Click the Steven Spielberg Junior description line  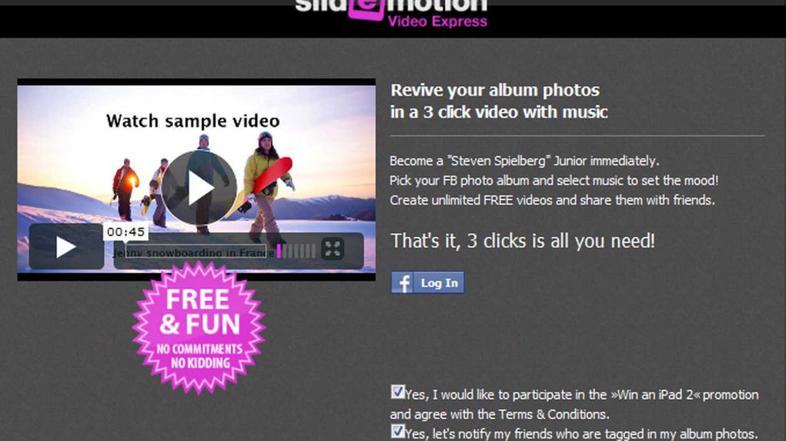click(524, 161)
